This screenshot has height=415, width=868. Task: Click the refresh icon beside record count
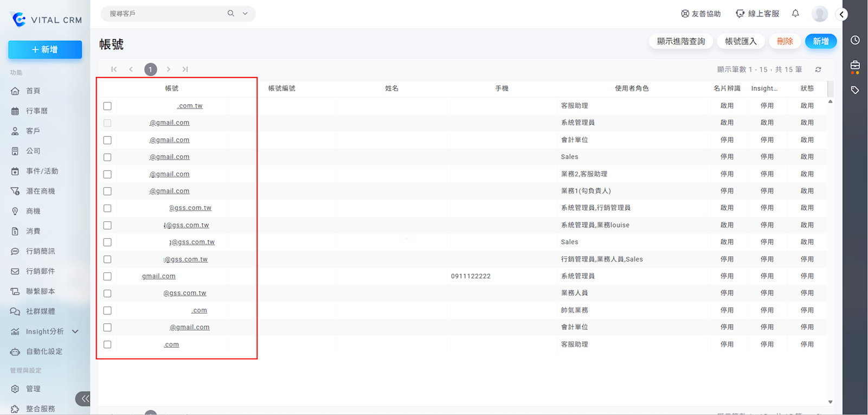(818, 69)
